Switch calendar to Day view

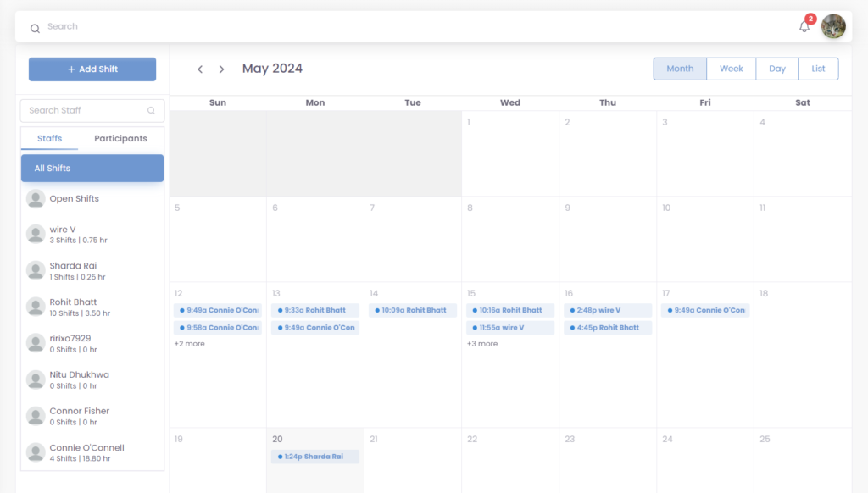pos(776,69)
